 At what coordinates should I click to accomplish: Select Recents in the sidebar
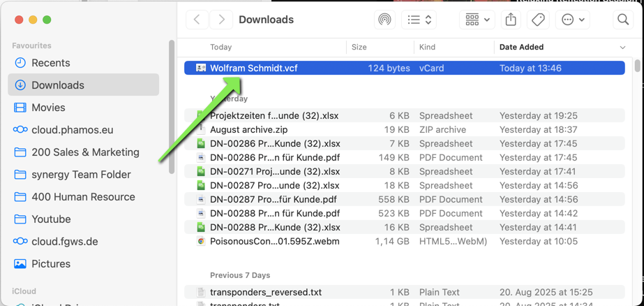(50, 63)
